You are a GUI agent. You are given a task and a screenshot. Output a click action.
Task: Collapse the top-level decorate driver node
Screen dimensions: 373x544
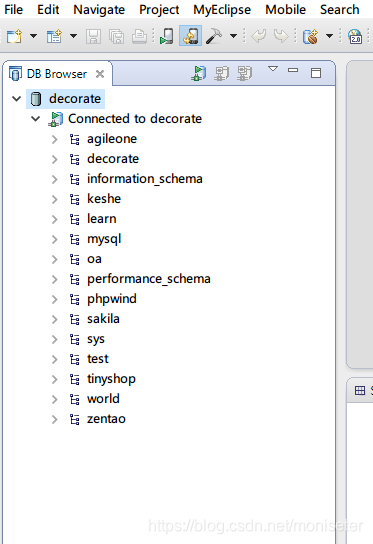[17, 99]
